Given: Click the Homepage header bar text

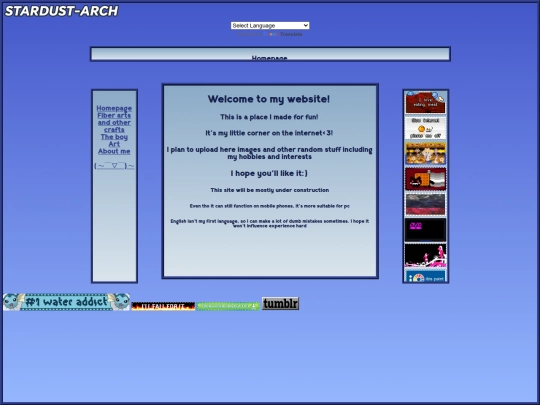Looking at the screenshot, I should click(269, 58).
